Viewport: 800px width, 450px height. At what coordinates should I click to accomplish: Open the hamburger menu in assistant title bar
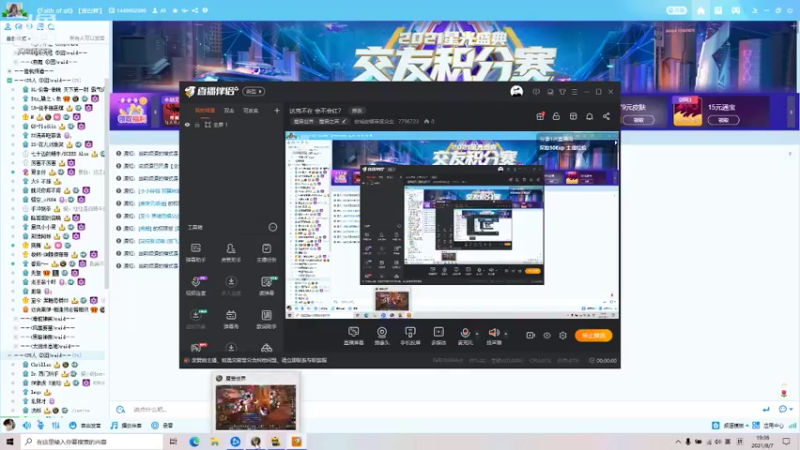574,92
